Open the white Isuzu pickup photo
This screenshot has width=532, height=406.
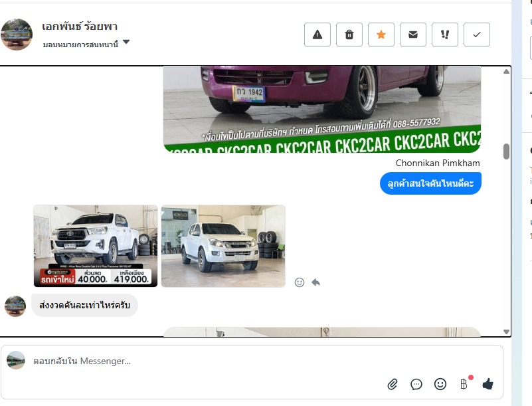(x=223, y=246)
